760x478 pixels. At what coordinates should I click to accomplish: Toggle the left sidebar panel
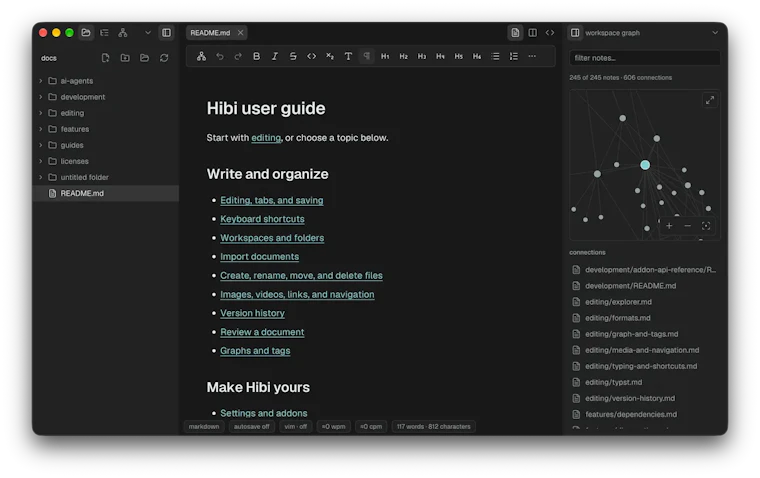coord(166,32)
